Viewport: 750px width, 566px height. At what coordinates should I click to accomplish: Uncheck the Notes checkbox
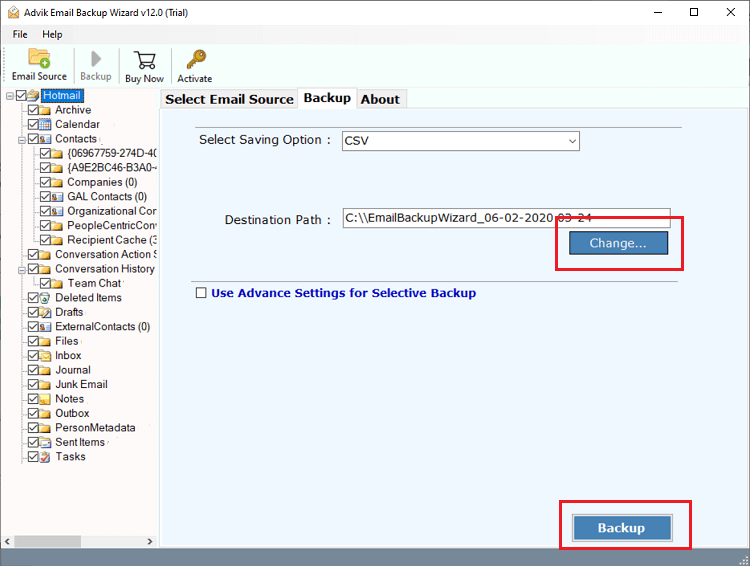(x=33, y=399)
